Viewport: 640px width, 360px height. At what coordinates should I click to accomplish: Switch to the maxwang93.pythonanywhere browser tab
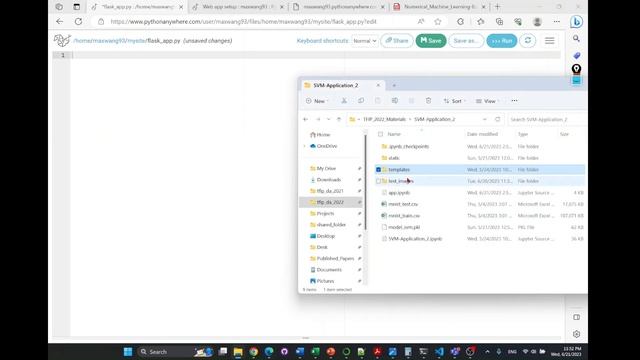pos(338,7)
